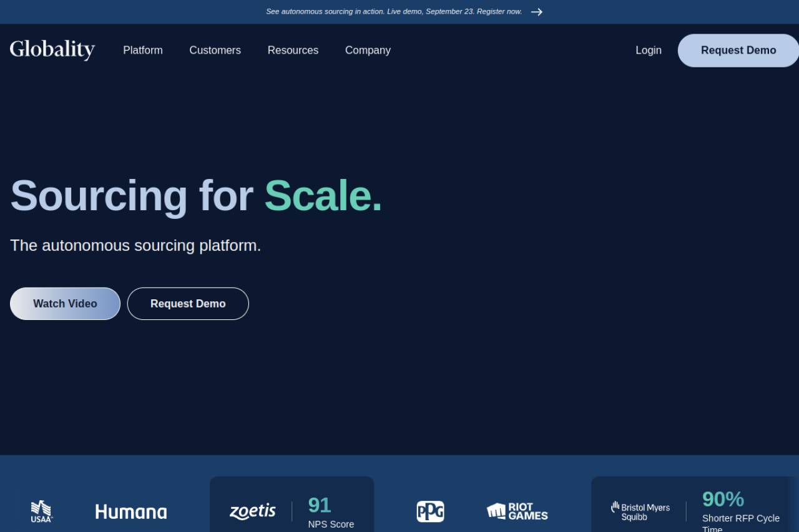
Task: Click the "91" NPS value
Action: pos(320,505)
